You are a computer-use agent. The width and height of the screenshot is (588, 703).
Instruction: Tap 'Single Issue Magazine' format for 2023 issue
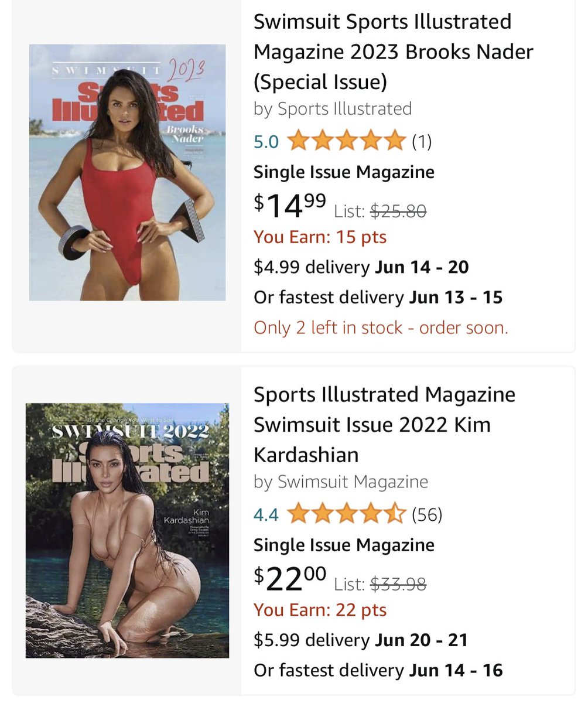coord(344,172)
